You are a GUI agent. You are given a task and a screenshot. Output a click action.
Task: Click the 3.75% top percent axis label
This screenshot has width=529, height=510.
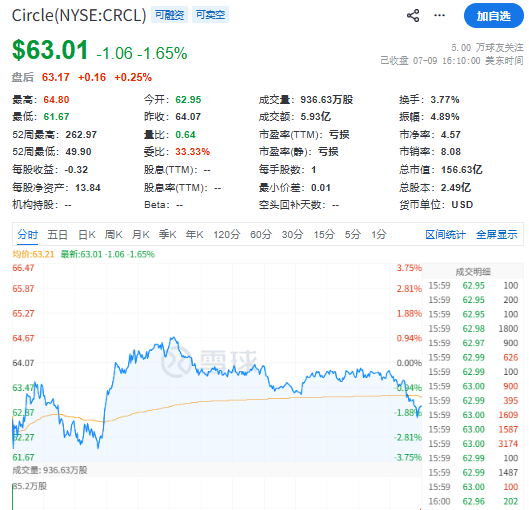[409, 268]
